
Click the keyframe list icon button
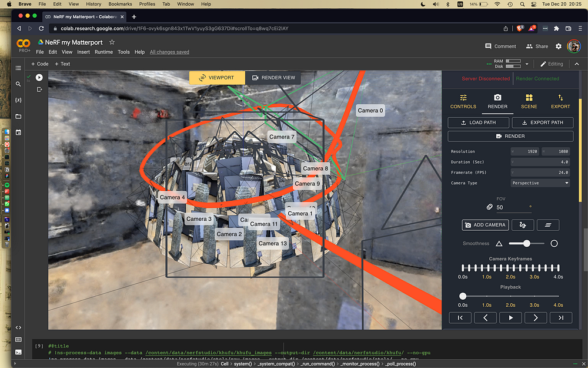548,225
